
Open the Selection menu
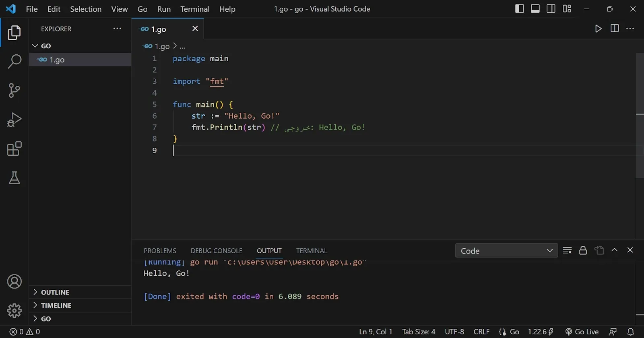click(x=86, y=9)
